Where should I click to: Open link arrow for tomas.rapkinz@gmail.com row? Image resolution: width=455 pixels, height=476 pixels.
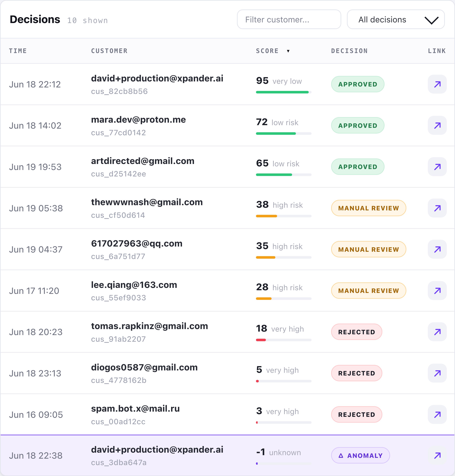point(437,332)
